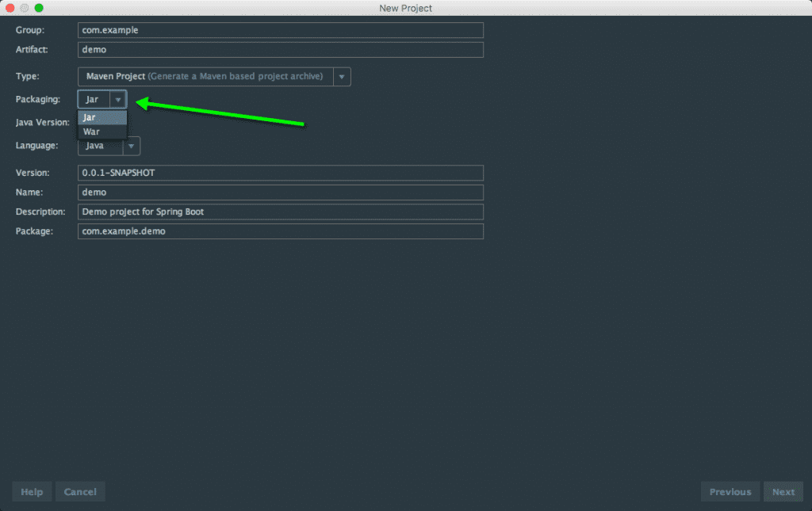Viewport: 812px width, 511px height.
Task: Click the Version field with 0.0.1-SNAPSHOT
Action: (x=280, y=172)
